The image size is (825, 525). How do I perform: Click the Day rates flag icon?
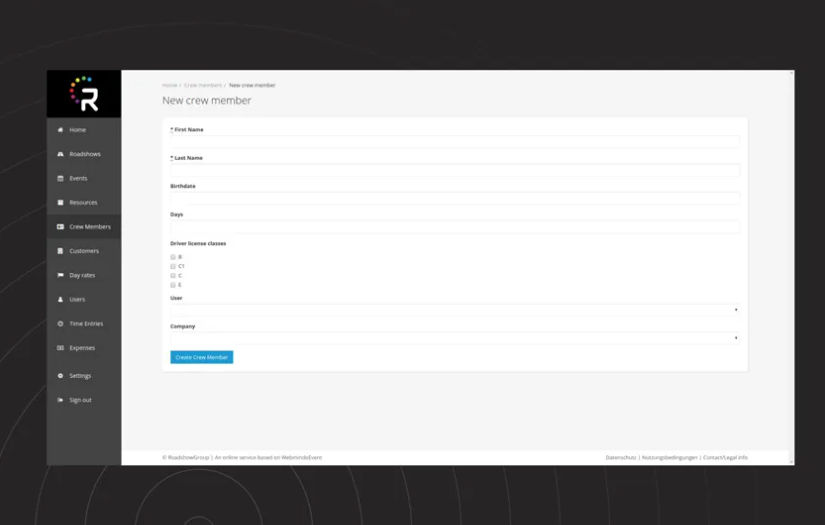(60, 275)
